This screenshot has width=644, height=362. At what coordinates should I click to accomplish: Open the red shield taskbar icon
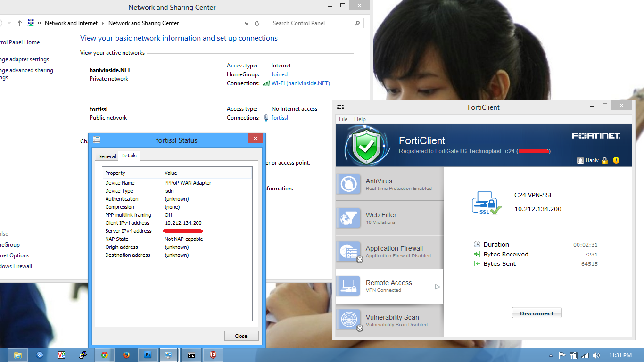(213, 355)
